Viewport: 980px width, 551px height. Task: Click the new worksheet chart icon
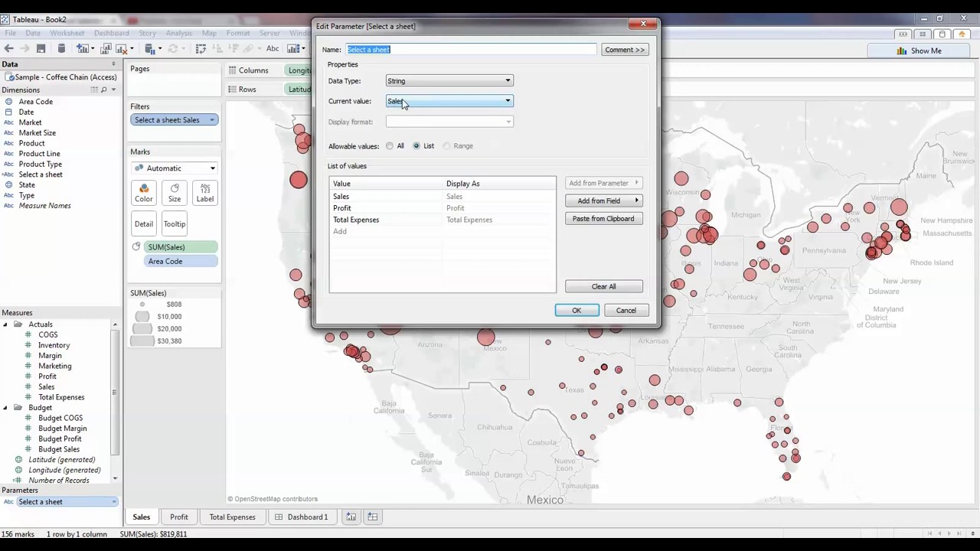[83, 49]
